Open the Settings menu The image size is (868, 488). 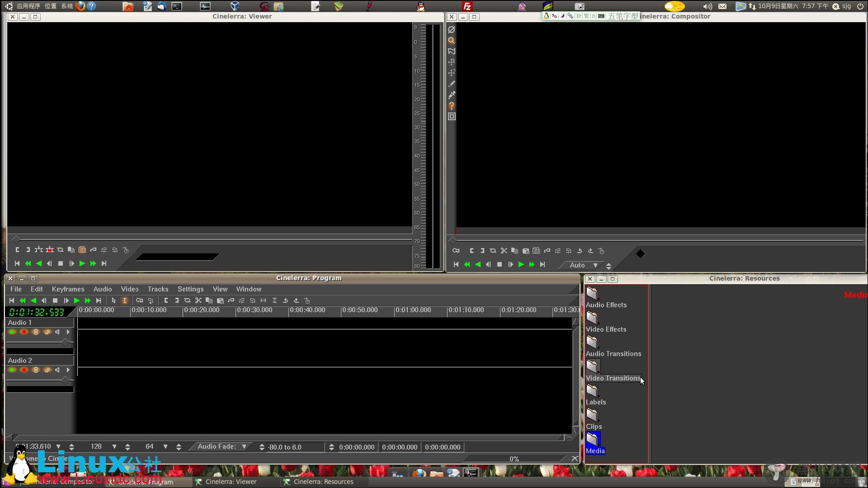(190, 289)
